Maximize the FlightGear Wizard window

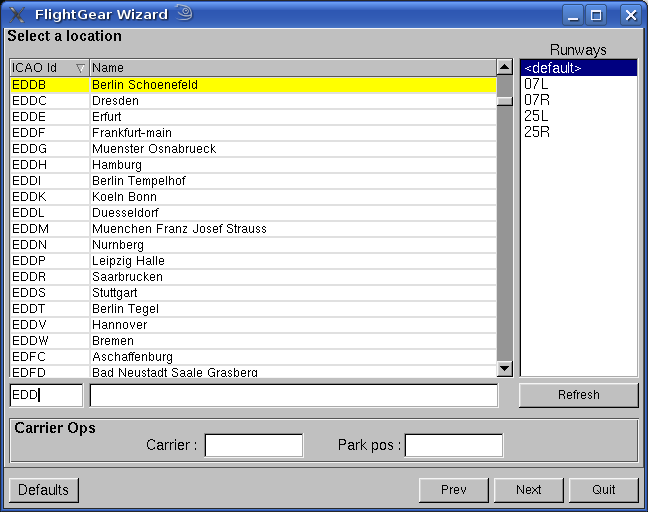pyautogui.click(x=596, y=16)
